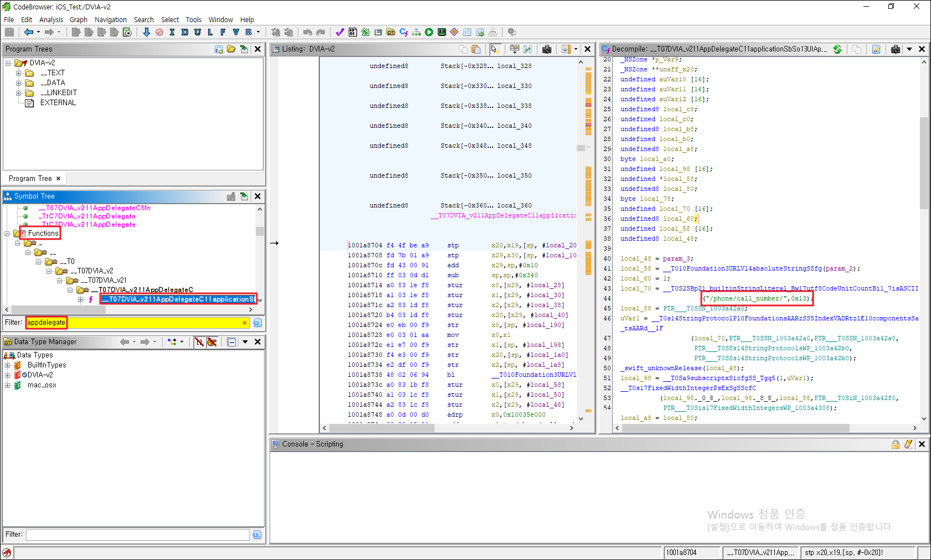Collapse the Functions node in Symbol Tree
Screen dimensions: 931x560
[x=7, y=234]
